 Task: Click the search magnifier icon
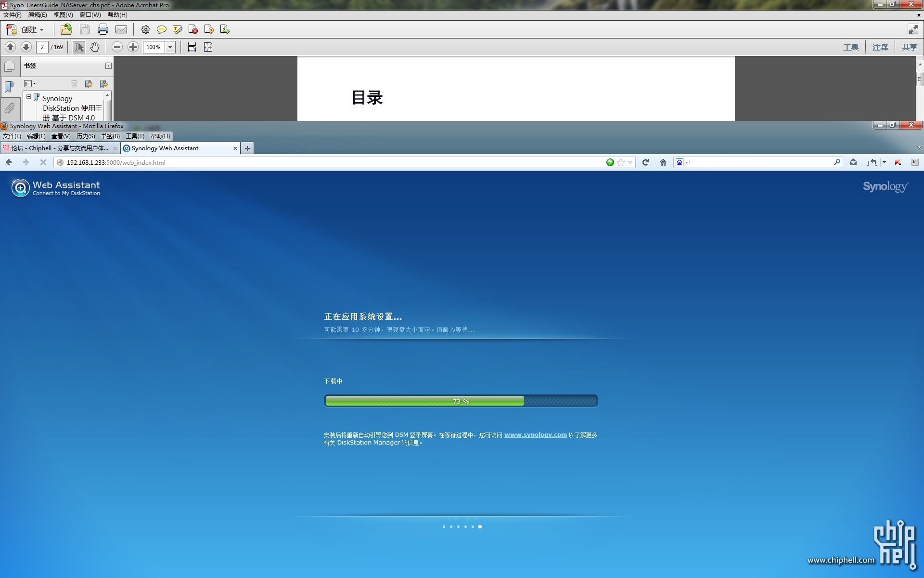click(x=837, y=162)
